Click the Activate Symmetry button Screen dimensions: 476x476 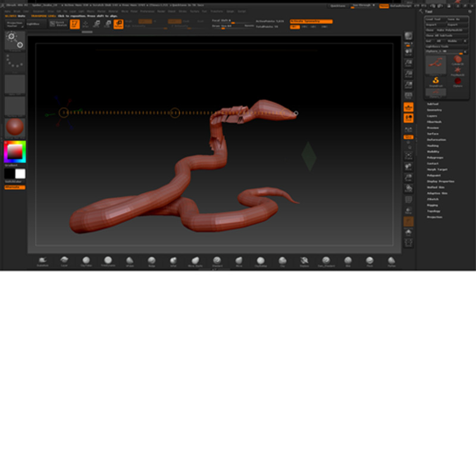[311, 21]
